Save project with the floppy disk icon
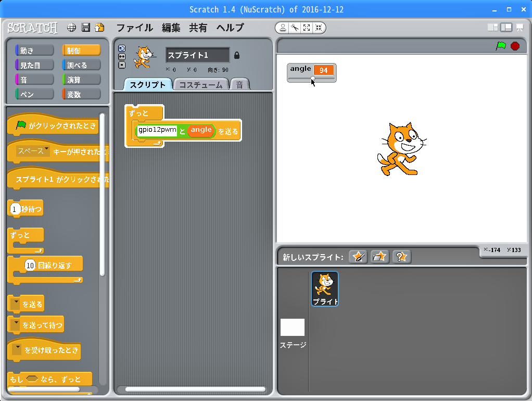Image resolution: width=532 pixels, height=401 pixels. coord(86,28)
